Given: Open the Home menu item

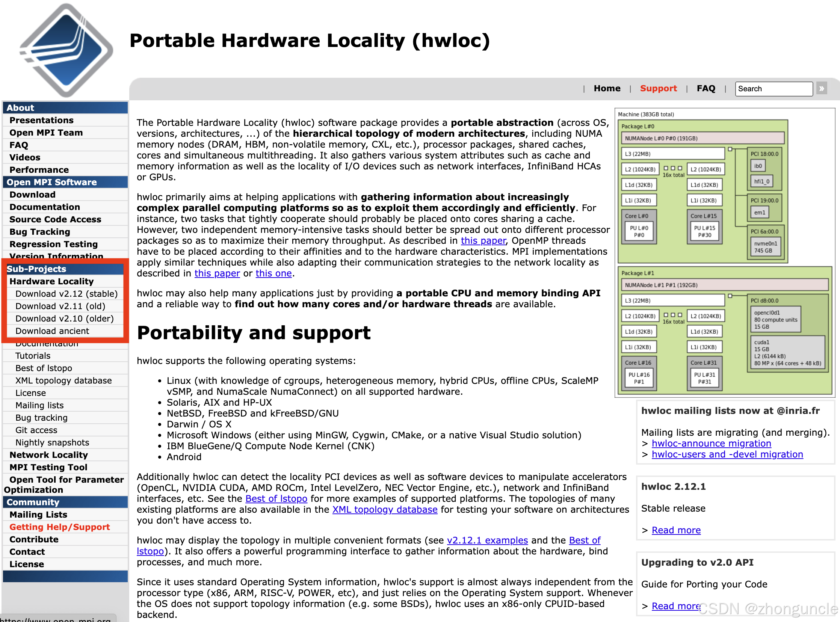Looking at the screenshot, I should tap(607, 88).
